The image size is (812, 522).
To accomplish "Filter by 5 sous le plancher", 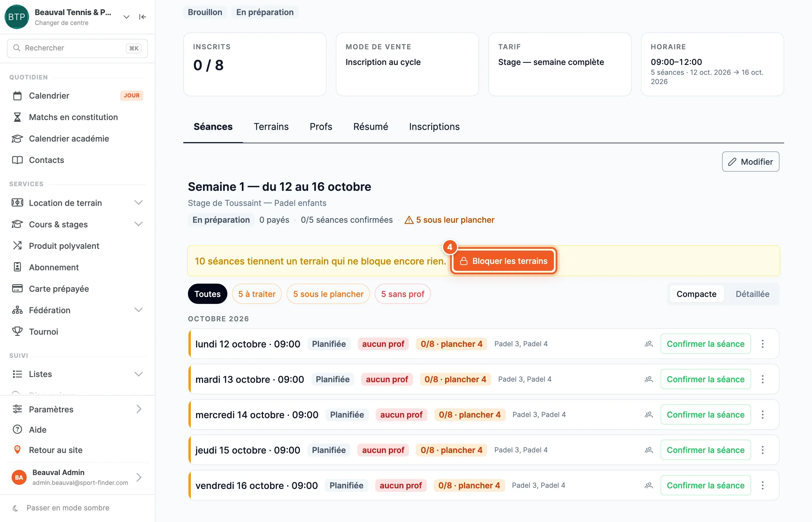I will click(328, 294).
